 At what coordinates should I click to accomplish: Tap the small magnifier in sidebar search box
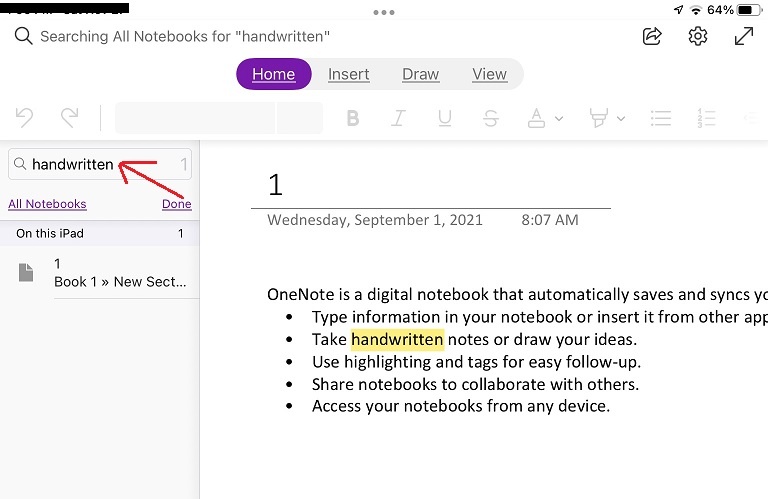(x=20, y=164)
